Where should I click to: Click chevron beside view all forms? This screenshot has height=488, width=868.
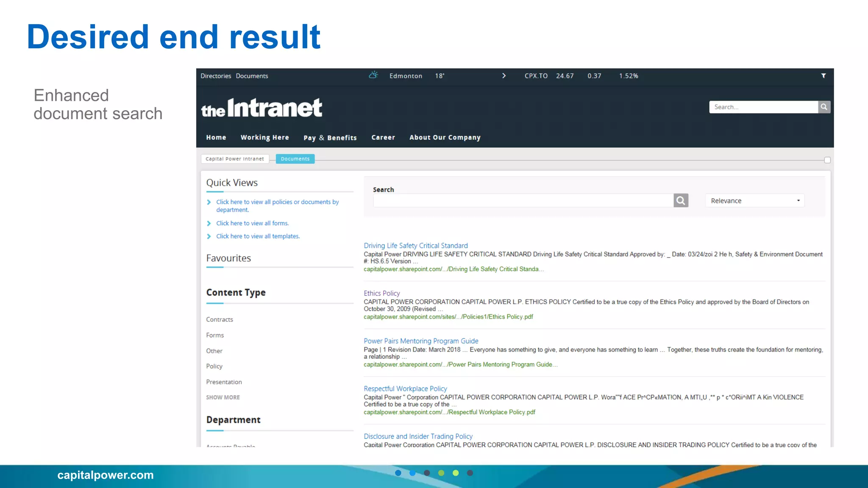click(x=209, y=223)
